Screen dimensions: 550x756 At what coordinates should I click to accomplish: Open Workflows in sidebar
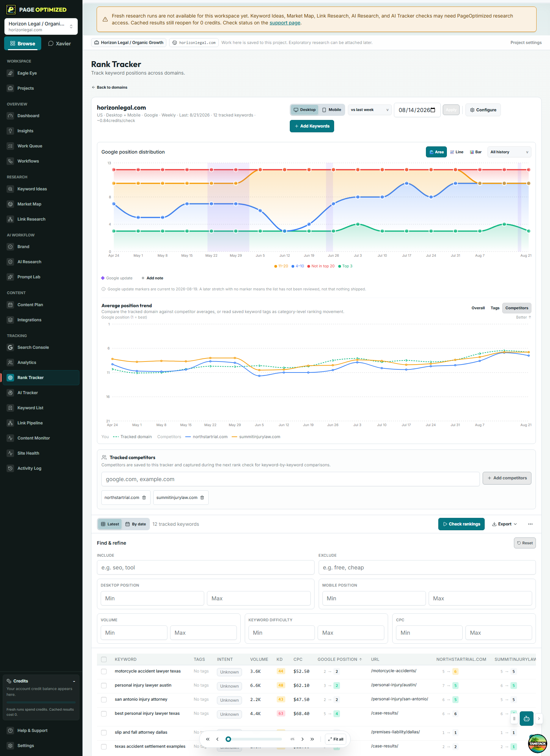41,161
